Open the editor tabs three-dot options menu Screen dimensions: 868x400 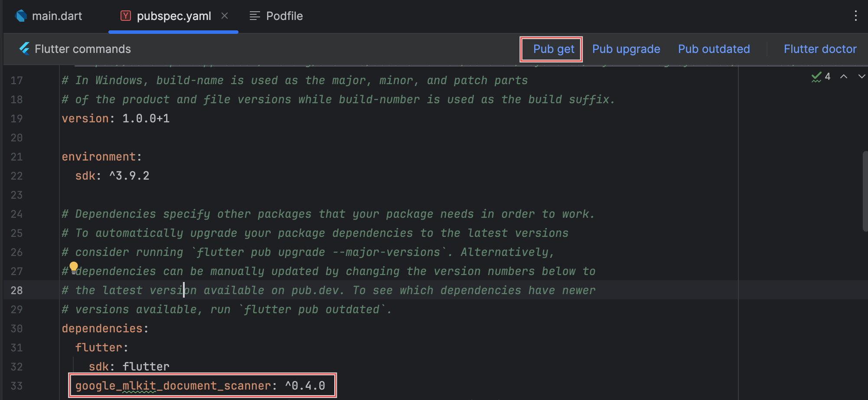pyautogui.click(x=855, y=16)
